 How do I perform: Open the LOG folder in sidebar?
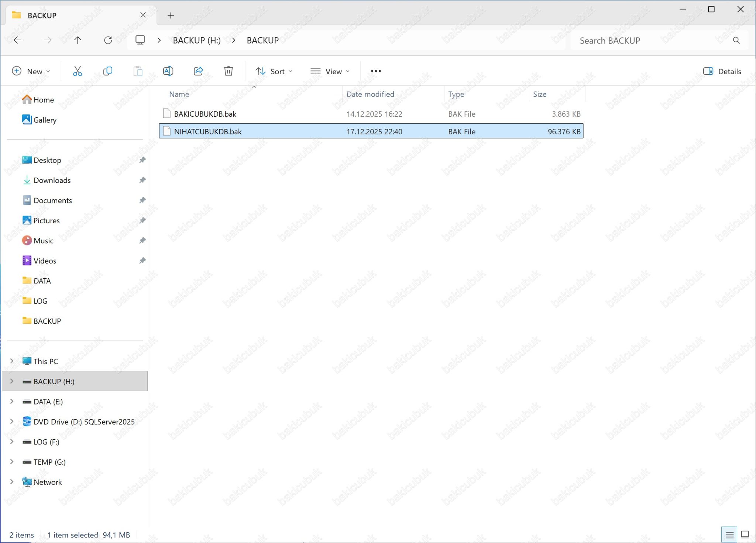[x=40, y=300]
